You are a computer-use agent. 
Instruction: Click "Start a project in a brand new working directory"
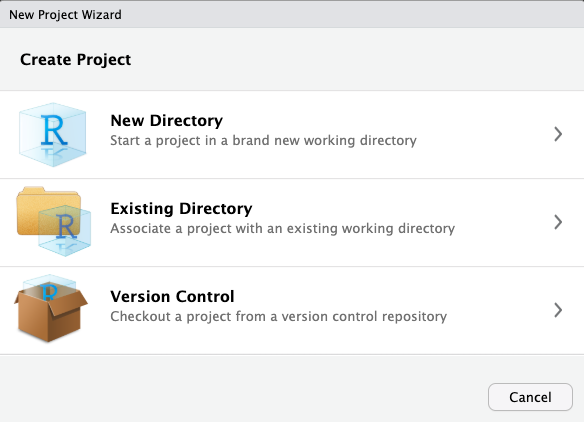(263, 141)
